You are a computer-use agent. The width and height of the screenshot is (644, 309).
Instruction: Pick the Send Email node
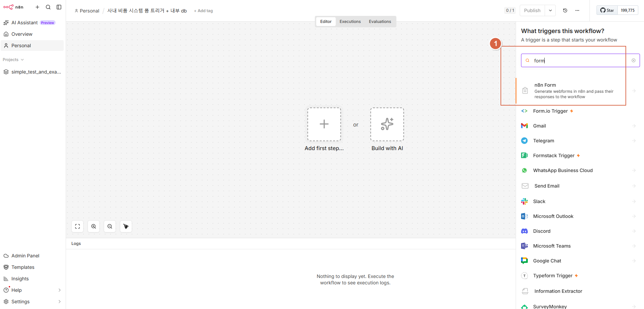(578, 186)
